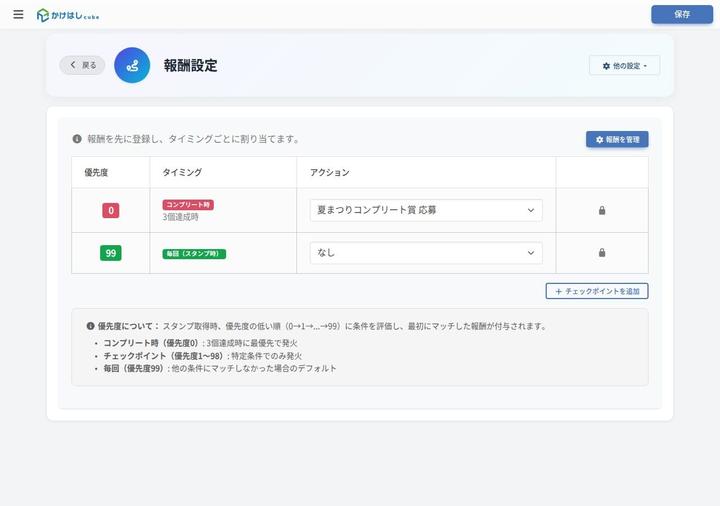Click the info icon beside 報酬を先に登録し
This screenshot has width=720, height=506.
77,139
